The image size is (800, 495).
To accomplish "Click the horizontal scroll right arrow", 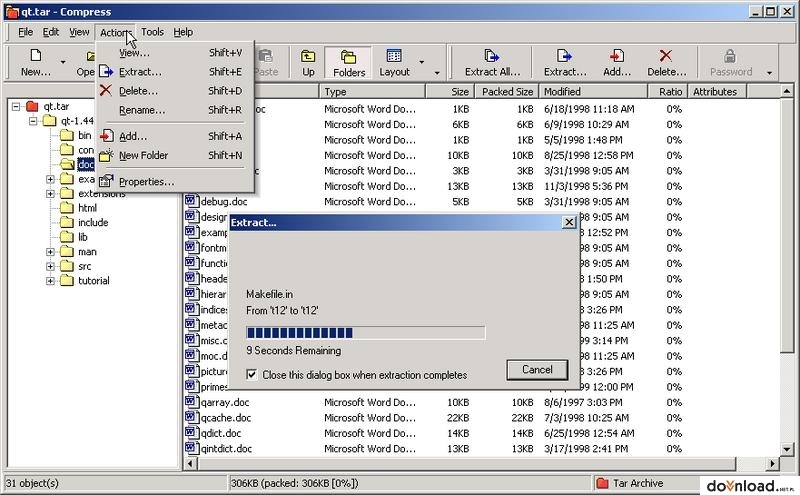I will tap(773, 463).
